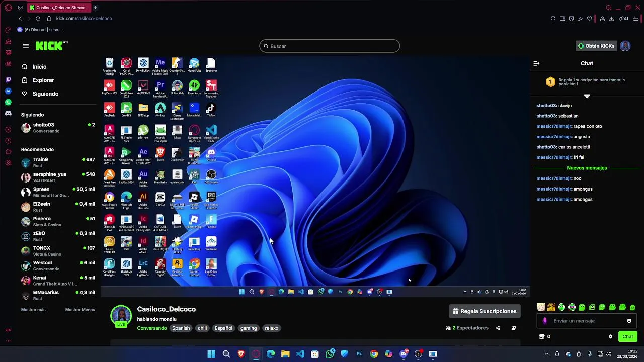Viewport: 644px width, 362px height.
Task: Select the relaxx tag
Action: click(272, 328)
